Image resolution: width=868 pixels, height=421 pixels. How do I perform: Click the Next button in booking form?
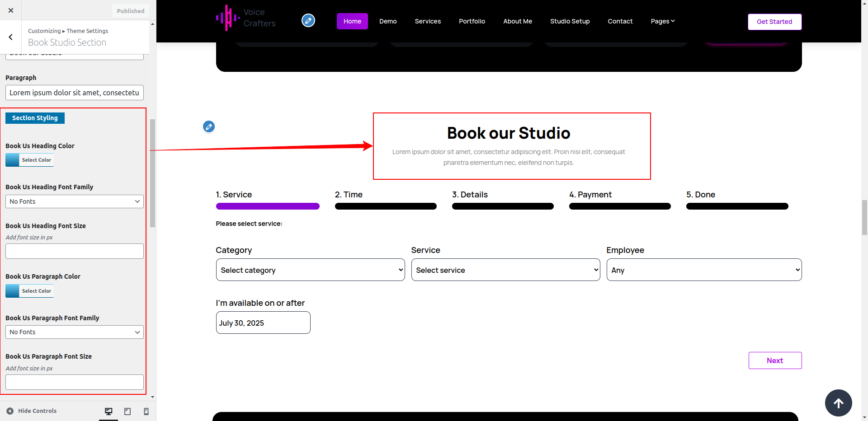pyautogui.click(x=775, y=360)
